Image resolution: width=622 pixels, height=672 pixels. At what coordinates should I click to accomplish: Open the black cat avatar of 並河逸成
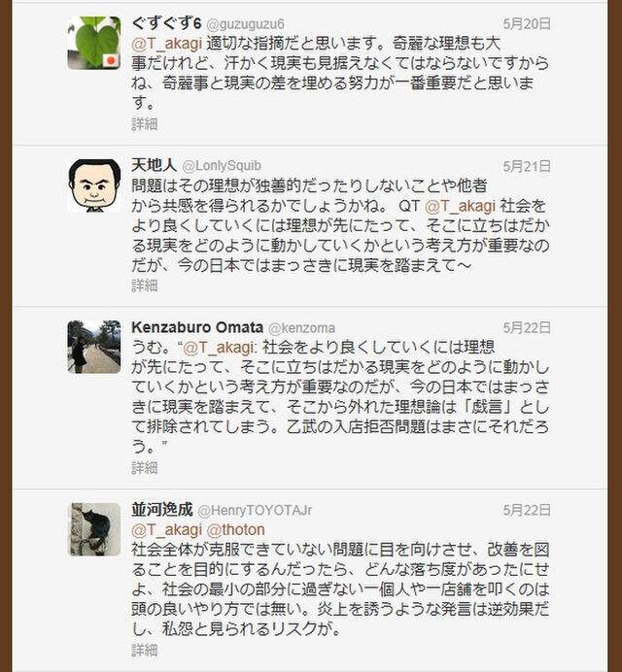click(x=94, y=529)
